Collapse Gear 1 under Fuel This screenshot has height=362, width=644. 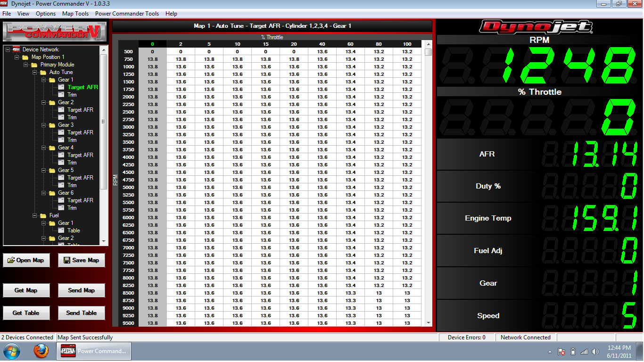coord(43,223)
